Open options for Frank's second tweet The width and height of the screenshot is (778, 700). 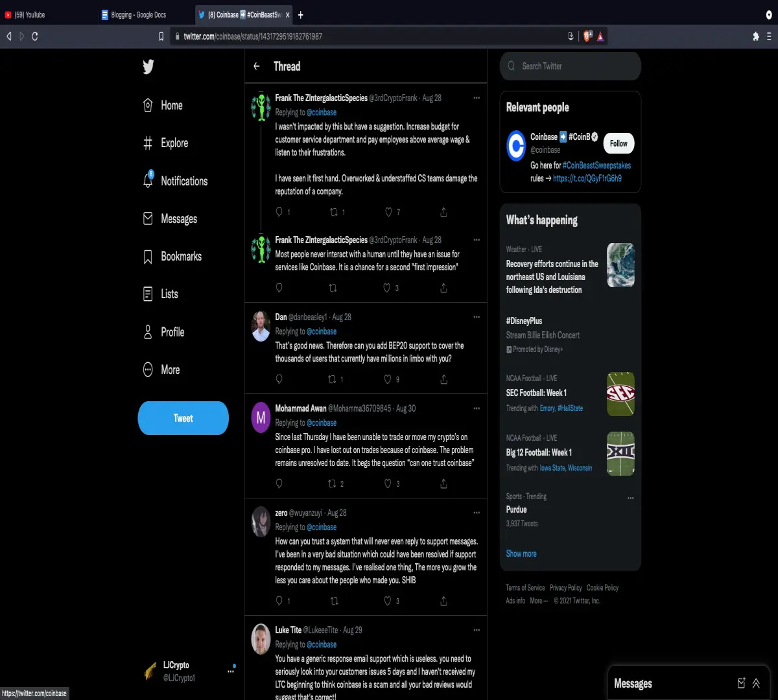click(477, 240)
